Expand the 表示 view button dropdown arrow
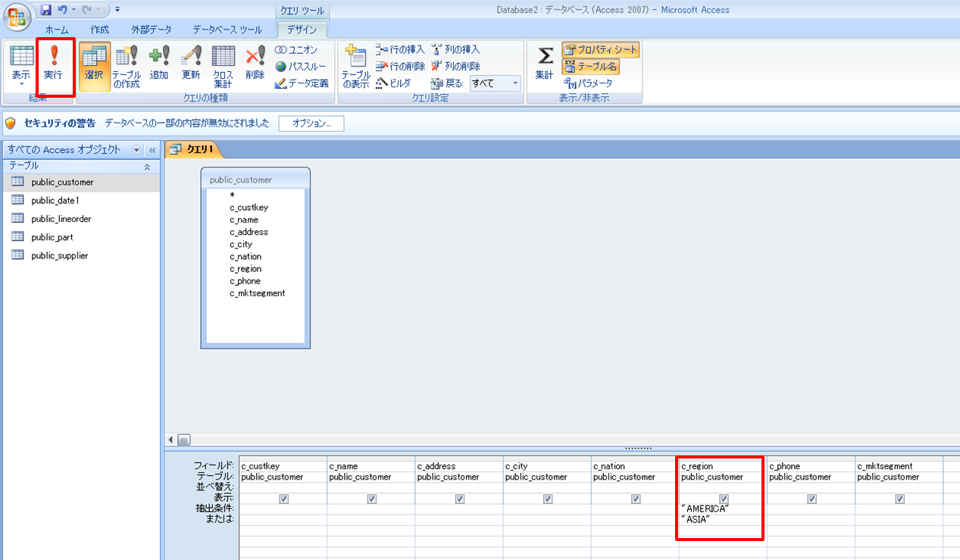Viewport: 960px width, 560px height. pos(21,84)
